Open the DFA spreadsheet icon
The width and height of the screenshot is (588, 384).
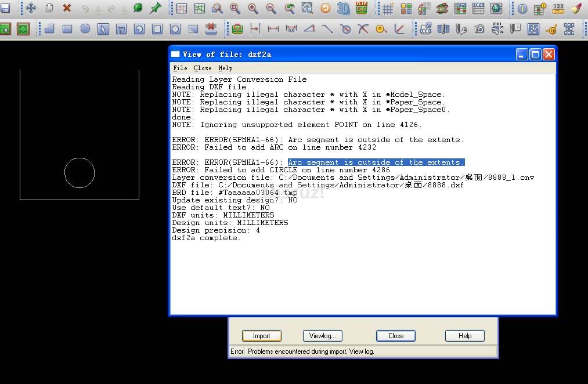tap(478, 8)
